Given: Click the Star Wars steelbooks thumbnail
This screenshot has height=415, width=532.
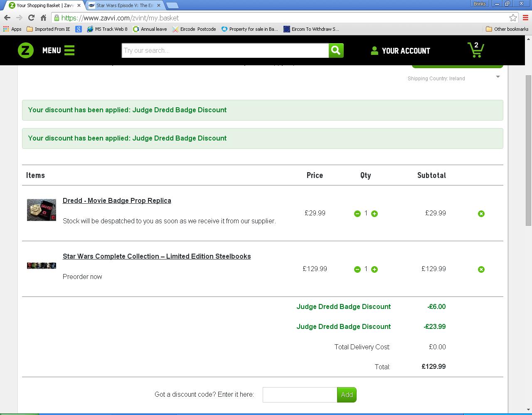Looking at the screenshot, I should point(42,265).
